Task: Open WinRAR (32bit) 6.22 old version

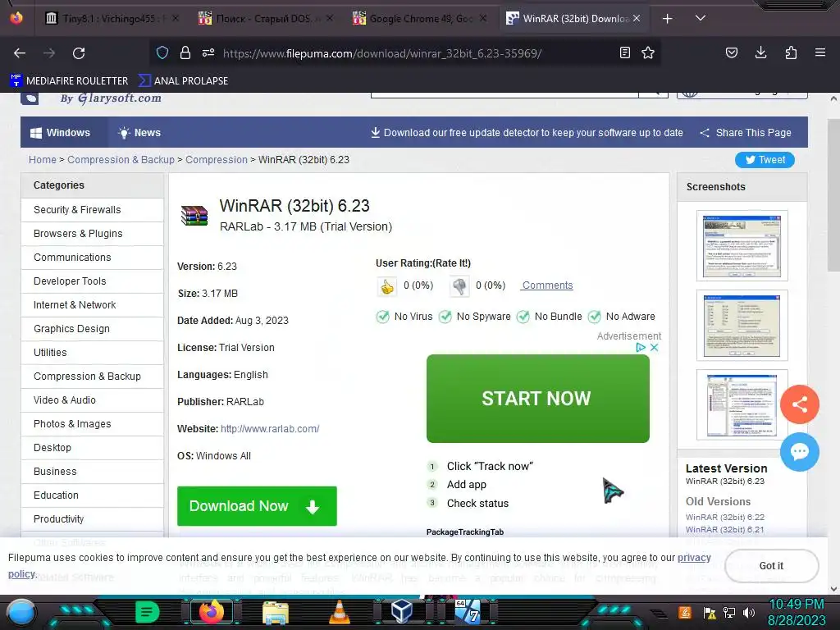Action: pos(725,517)
